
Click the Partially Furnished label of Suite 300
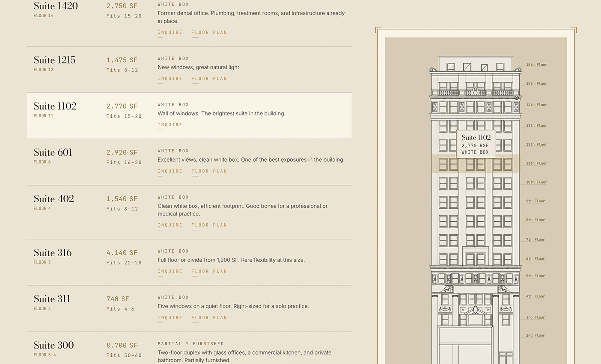click(191, 344)
